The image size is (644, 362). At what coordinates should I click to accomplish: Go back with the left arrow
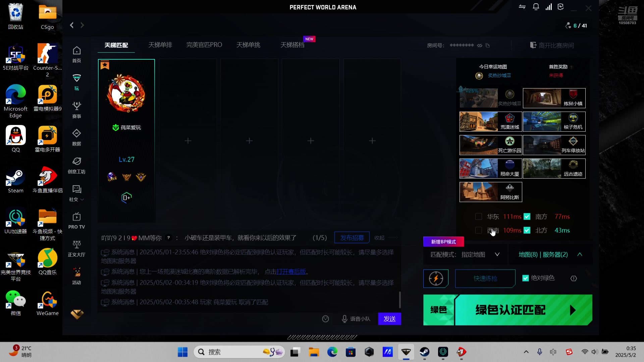pos(72,25)
